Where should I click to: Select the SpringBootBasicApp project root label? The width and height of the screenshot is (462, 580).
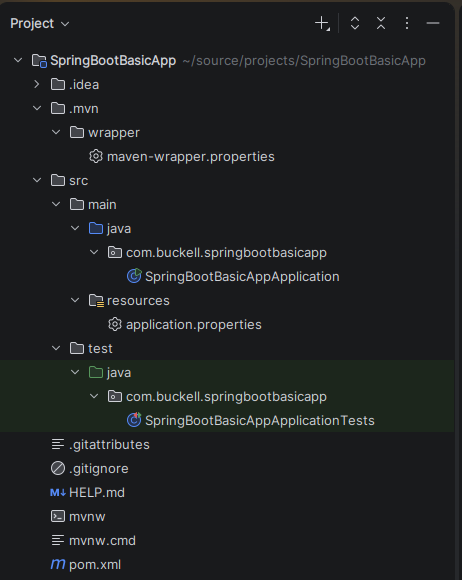pos(113,61)
